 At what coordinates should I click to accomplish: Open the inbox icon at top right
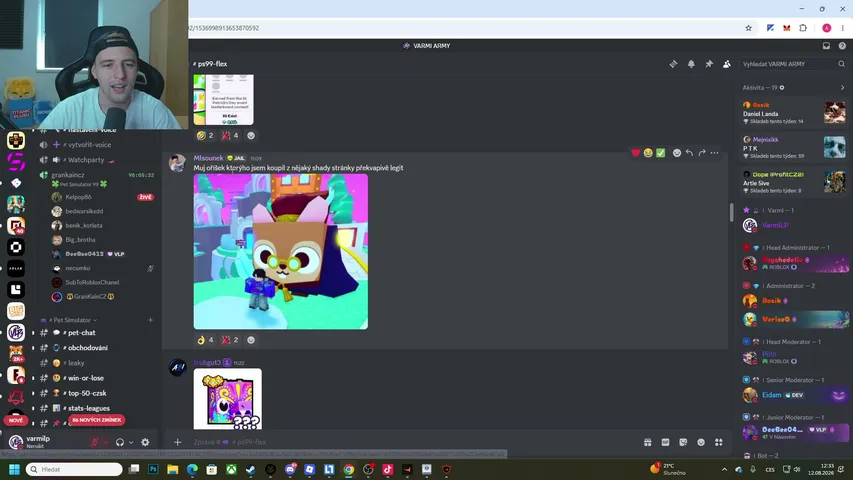pos(826,46)
